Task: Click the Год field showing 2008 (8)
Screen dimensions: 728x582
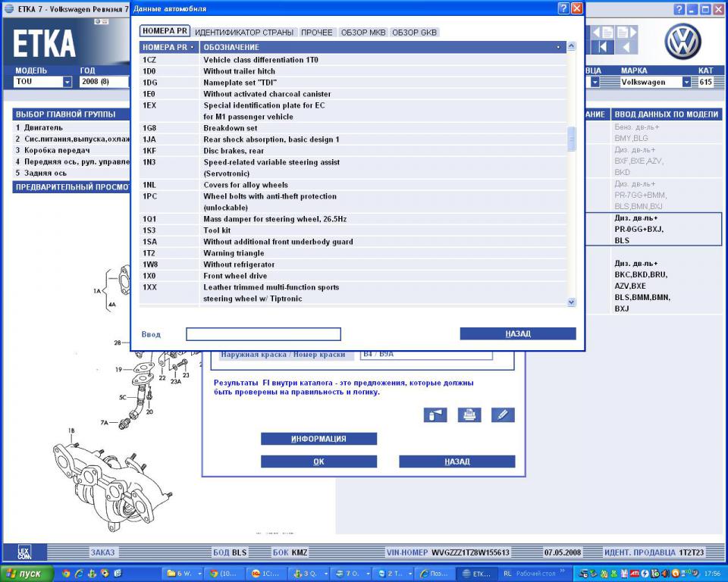Action: click(x=103, y=82)
